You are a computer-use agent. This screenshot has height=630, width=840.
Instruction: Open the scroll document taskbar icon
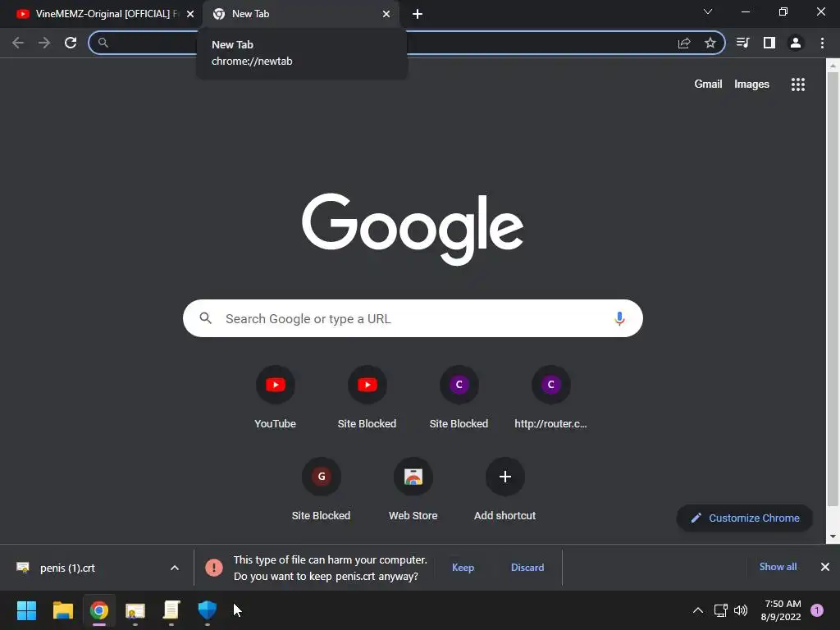tap(171, 610)
